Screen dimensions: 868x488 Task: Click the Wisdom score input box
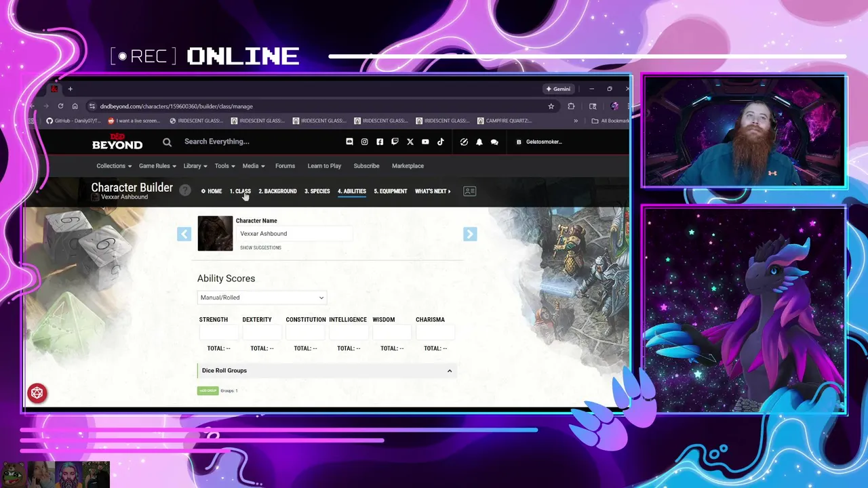(x=392, y=333)
